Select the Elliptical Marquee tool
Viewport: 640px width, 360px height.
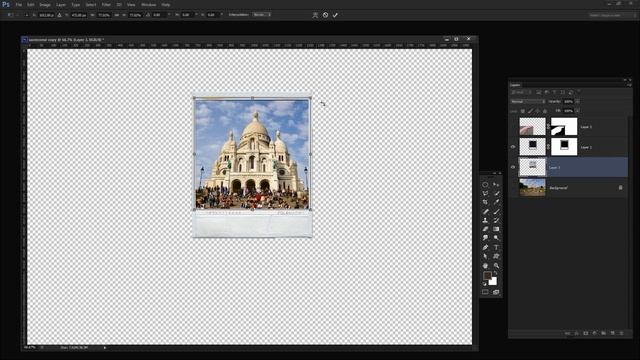tap(485, 184)
